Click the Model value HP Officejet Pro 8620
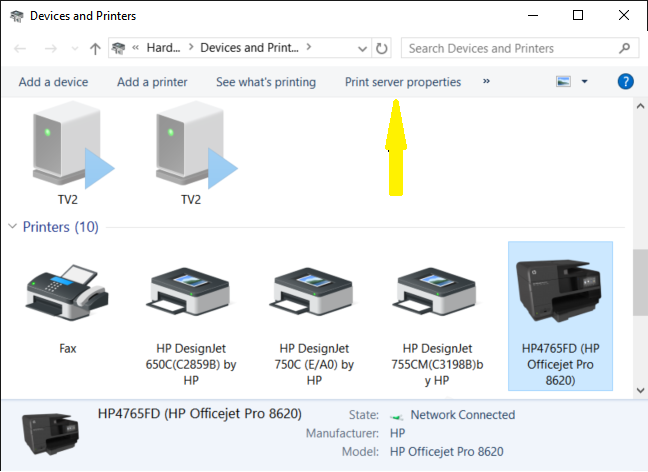Image resolution: width=648 pixels, height=472 pixels. coord(447,452)
